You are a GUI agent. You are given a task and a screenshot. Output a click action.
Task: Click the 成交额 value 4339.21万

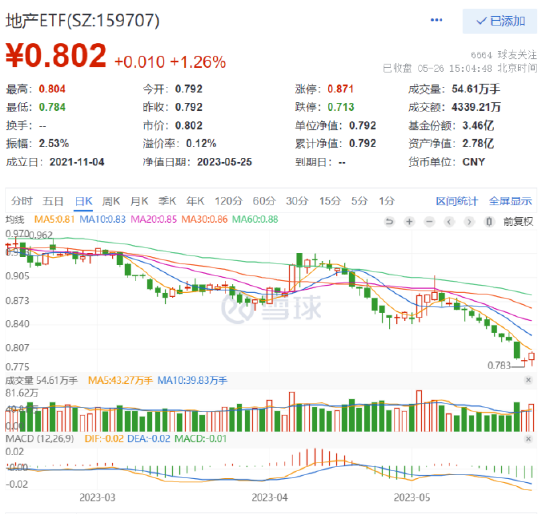click(476, 107)
